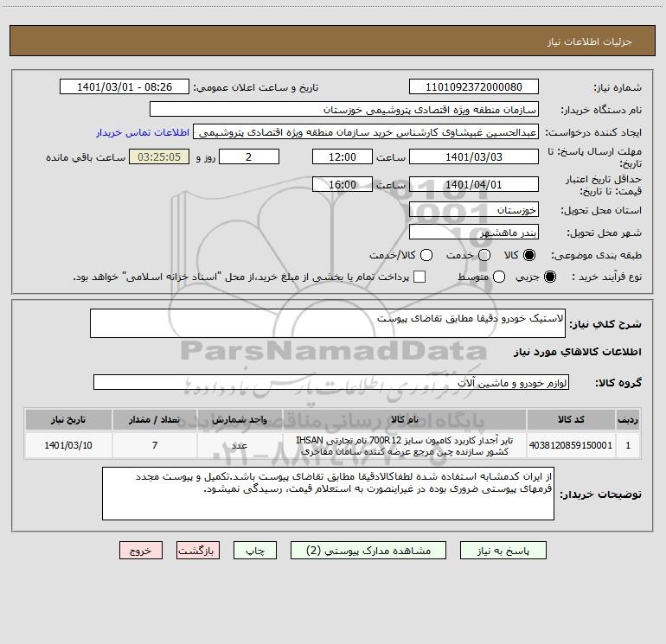The height and width of the screenshot is (644, 666).
Task: Click the ردیف column header
Action: click(x=628, y=419)
